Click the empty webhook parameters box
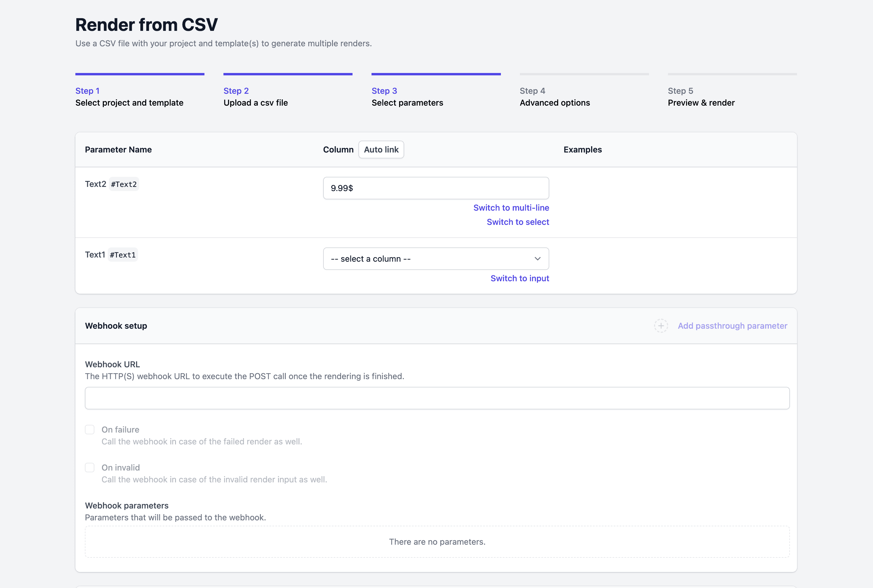 click(x=437, y=542)
